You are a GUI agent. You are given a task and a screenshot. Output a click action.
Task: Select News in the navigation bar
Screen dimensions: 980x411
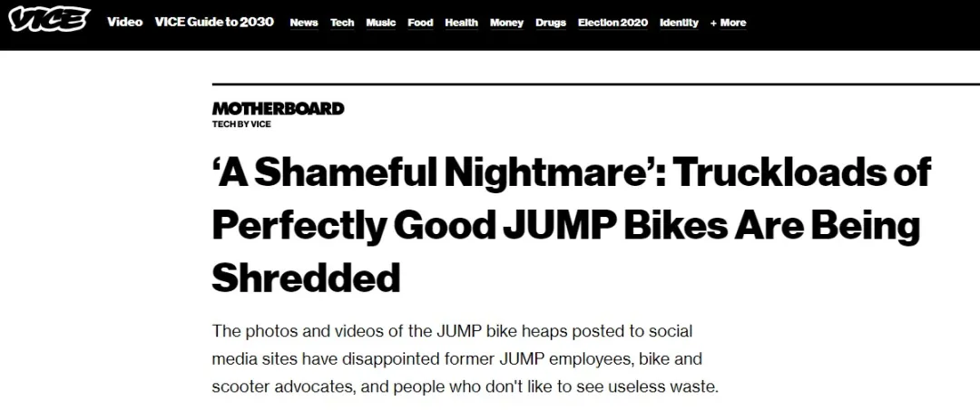pyautogui.click(x=304, y=23)
